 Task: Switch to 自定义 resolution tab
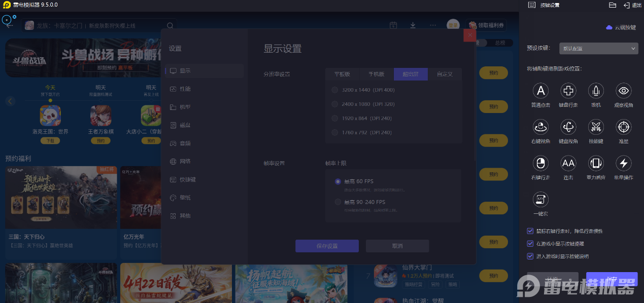(x=445, y=74)
